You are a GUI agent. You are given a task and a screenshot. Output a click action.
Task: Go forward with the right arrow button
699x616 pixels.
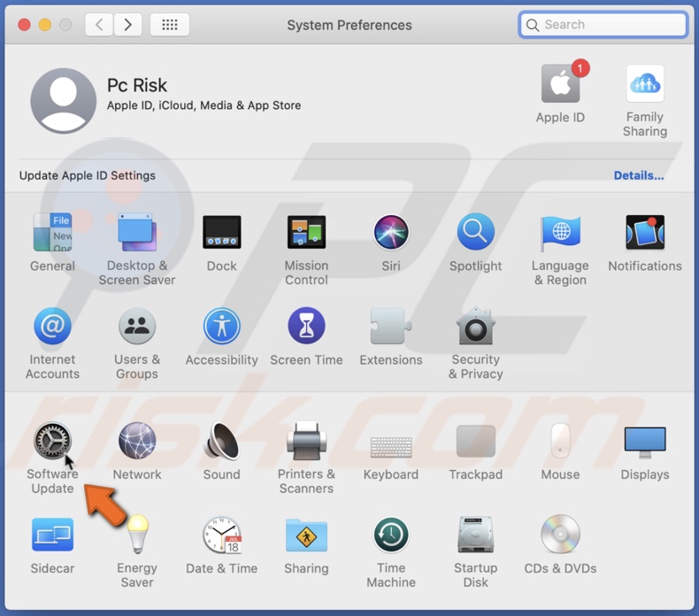pos(127,24)
